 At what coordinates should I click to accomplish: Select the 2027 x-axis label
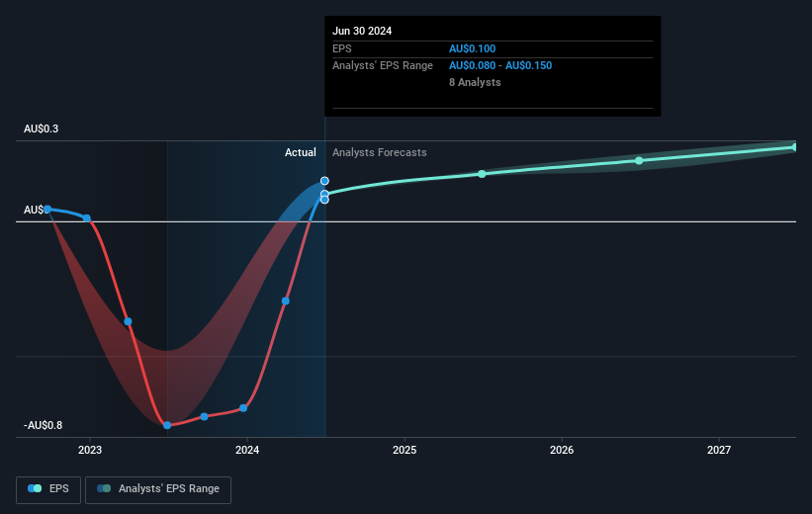[x=719, y=451]
